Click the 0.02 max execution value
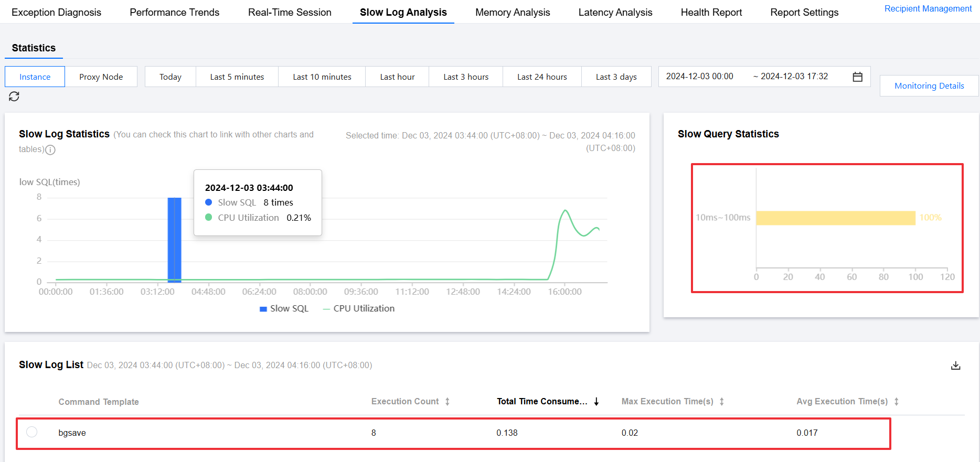This screenshot has width=980, height=462. [630, 433]
